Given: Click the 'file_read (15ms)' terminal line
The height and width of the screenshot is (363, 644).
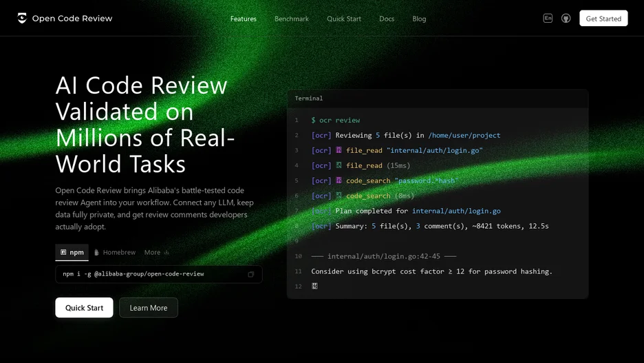Looking at the screenshot, I should coord(361,166).
